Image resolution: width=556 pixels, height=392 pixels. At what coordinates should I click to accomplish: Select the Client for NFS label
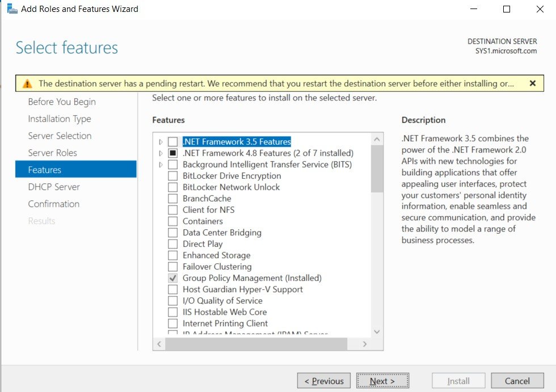tap(209, 210)
